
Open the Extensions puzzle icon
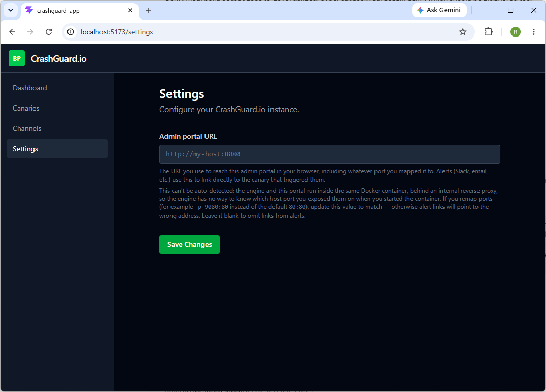pyautogui.click(x=488, y=32)
